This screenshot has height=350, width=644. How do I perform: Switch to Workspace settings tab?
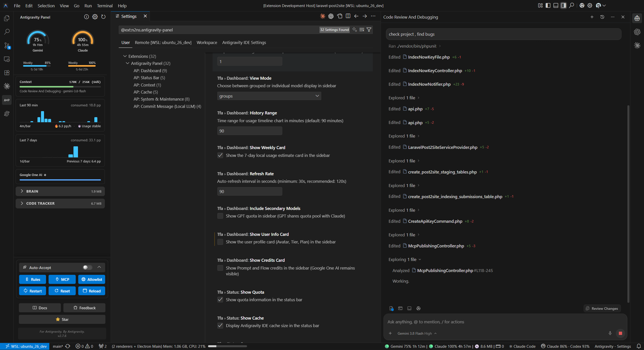(x=207, y=42)
